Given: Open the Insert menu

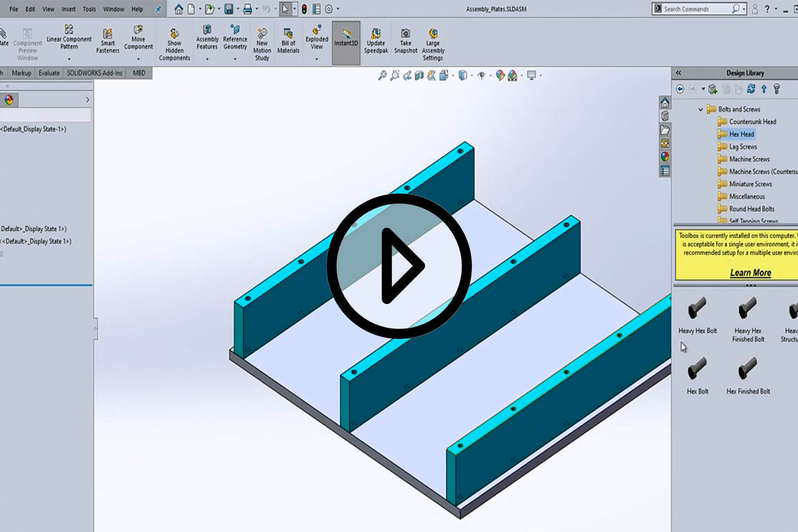Looking at the screenshot, I should pyautogui.click(x=68, y=9).
